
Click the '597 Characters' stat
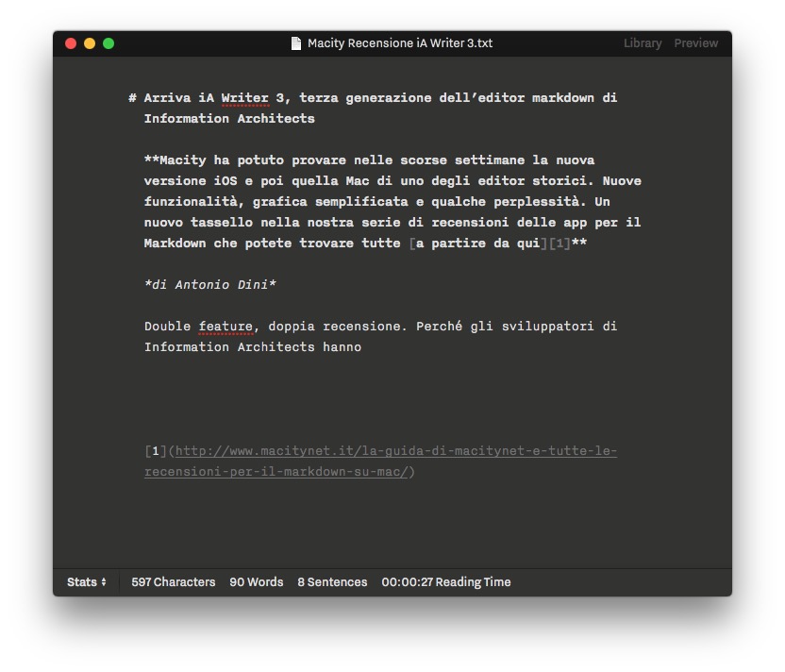tap(174, 582)
